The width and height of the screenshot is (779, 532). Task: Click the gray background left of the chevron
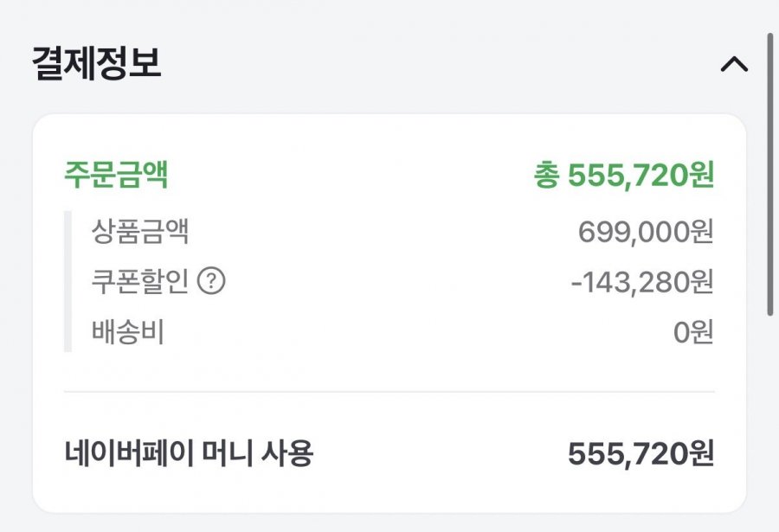(519, 64)
